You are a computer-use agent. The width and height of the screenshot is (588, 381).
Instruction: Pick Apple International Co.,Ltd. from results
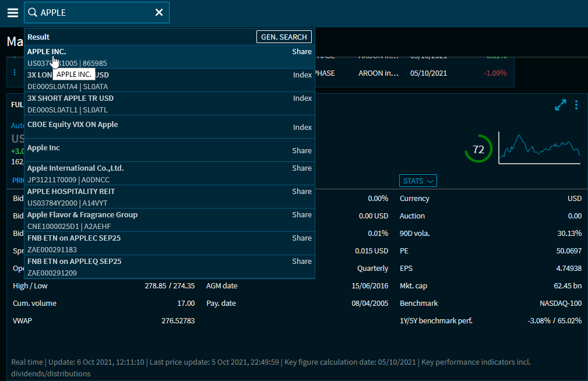click(x=169, y=174)
